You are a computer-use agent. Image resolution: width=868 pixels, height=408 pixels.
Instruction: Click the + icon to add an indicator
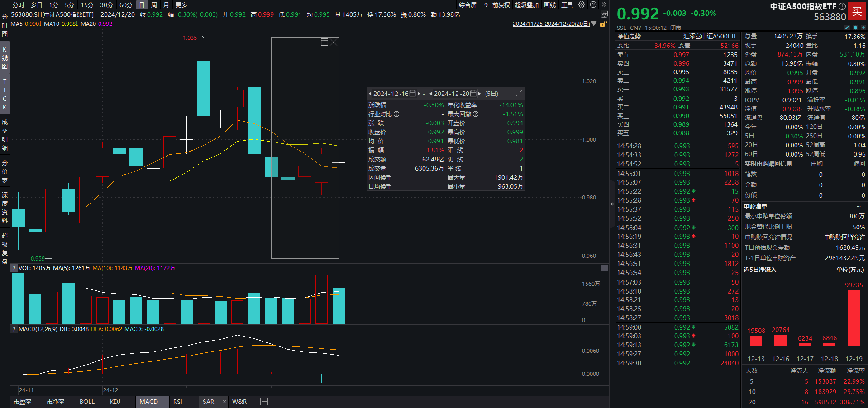tap(264, 401)
